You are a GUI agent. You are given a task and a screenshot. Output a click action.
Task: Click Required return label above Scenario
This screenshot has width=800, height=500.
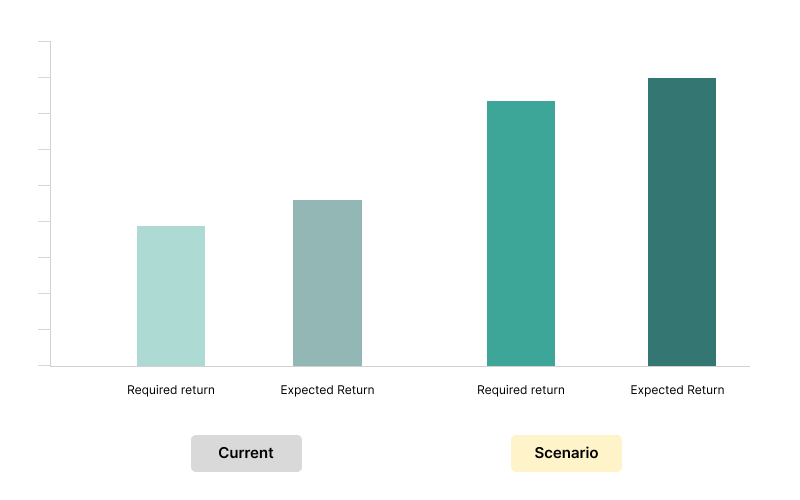point(521,390)
